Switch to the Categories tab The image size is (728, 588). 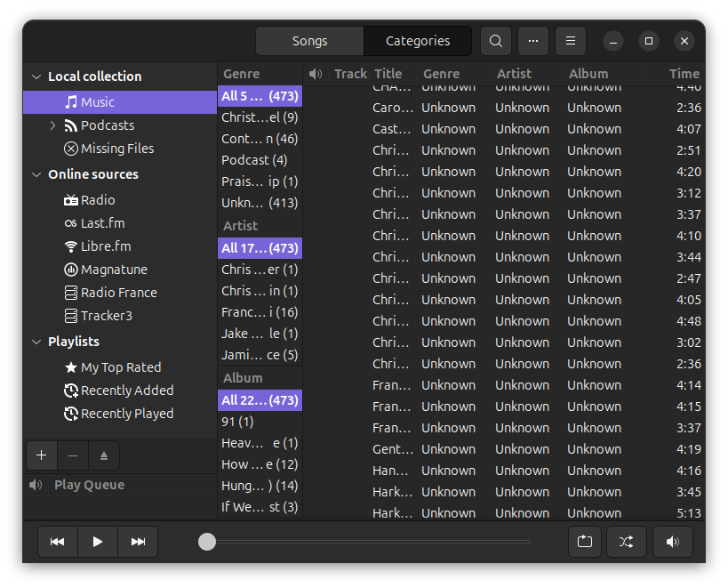[418, 41]
